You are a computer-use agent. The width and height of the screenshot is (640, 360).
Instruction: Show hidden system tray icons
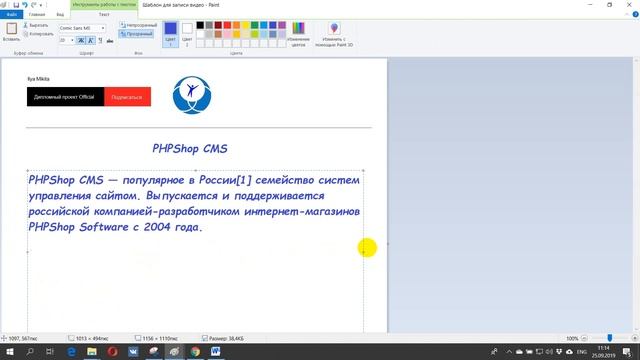pyautogui.click(x=509, y=351)
